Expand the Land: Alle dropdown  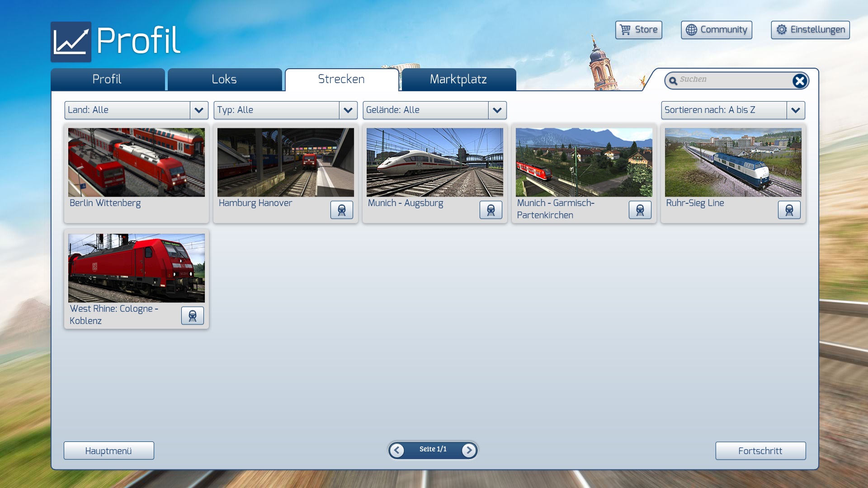198,110
